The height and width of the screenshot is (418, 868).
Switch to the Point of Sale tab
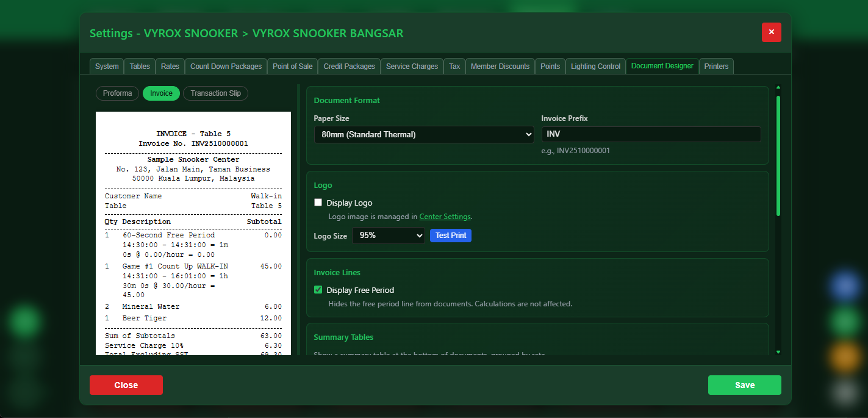click(x=292, y=66)
